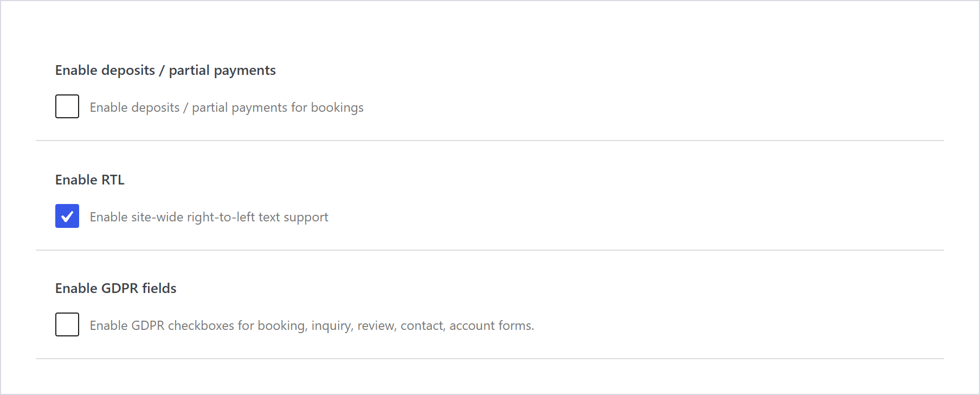The image size is (980, 395).
Task: Click the empty checkbox under deposits heading
Action: click(67, 106)
